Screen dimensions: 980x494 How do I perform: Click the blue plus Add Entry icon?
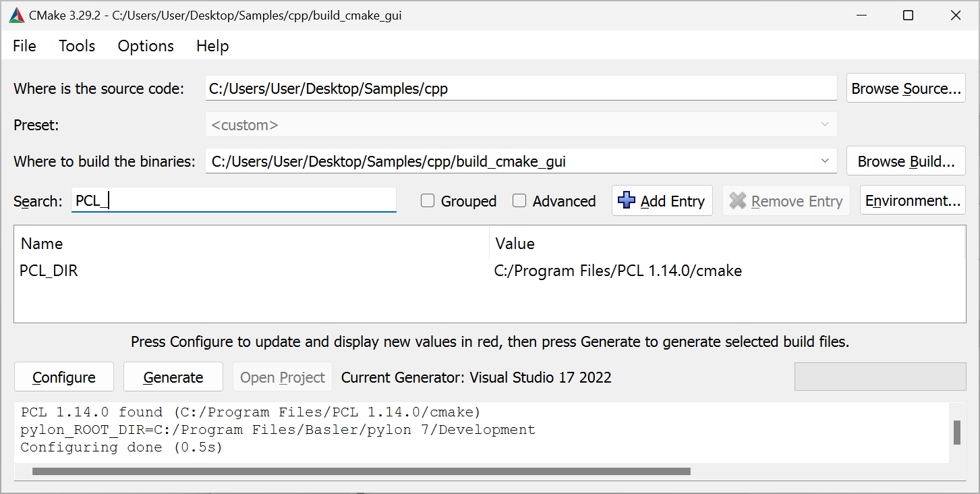tap(627, 200)
